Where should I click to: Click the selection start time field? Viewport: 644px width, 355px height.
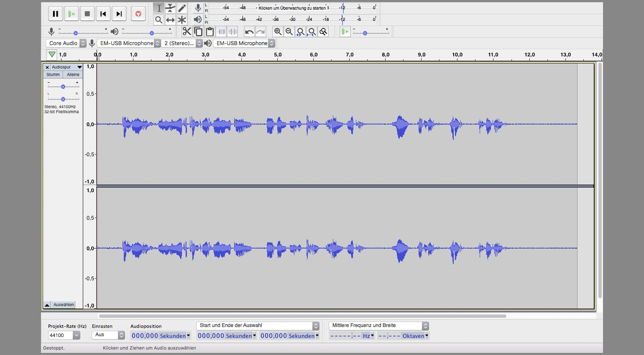227,335
